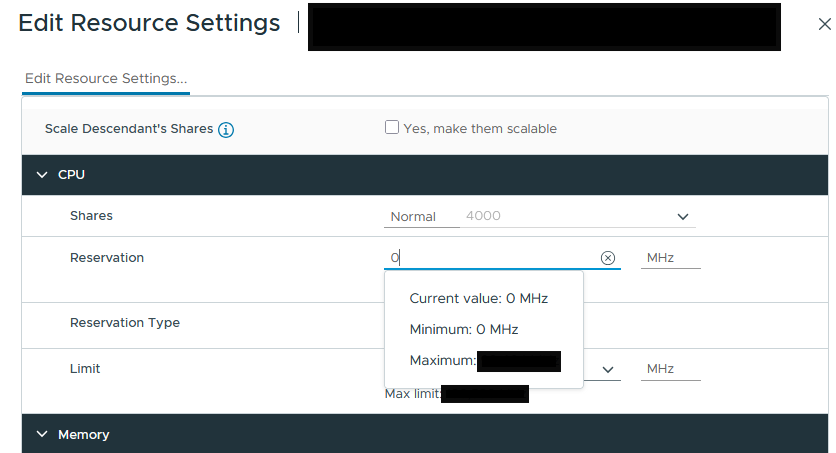Clear the CPU Reservation value with the X icon

(x=608, y=258)
